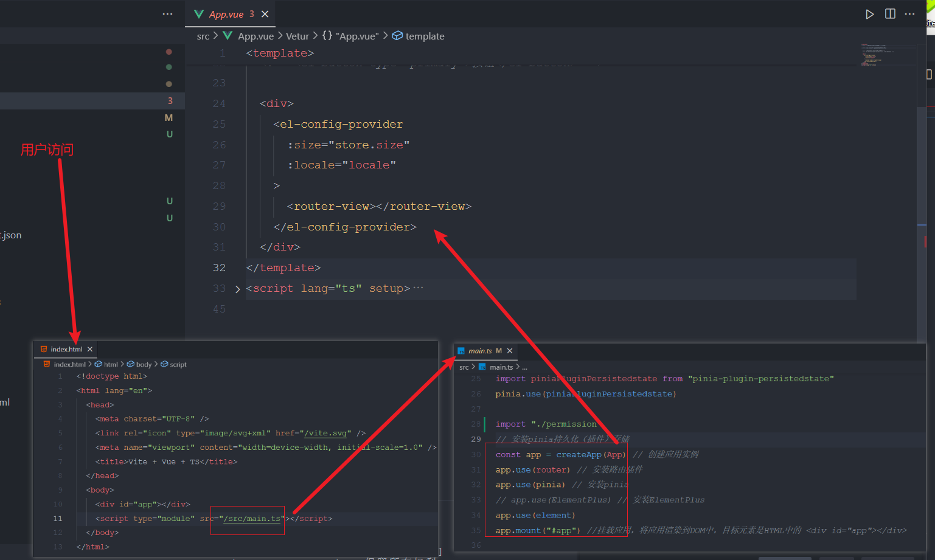Open the sidebar's Views and More Actions ellipsis
The width and height of the screenshot is (935, 560).
pyautogui.click(x=167, y=14)
